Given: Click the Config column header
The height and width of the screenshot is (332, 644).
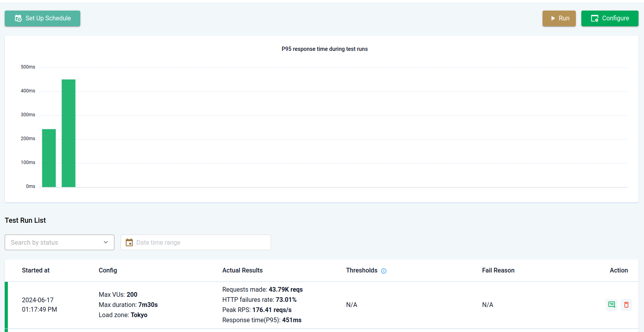Looking at the screenshot, I should (108, 271).
